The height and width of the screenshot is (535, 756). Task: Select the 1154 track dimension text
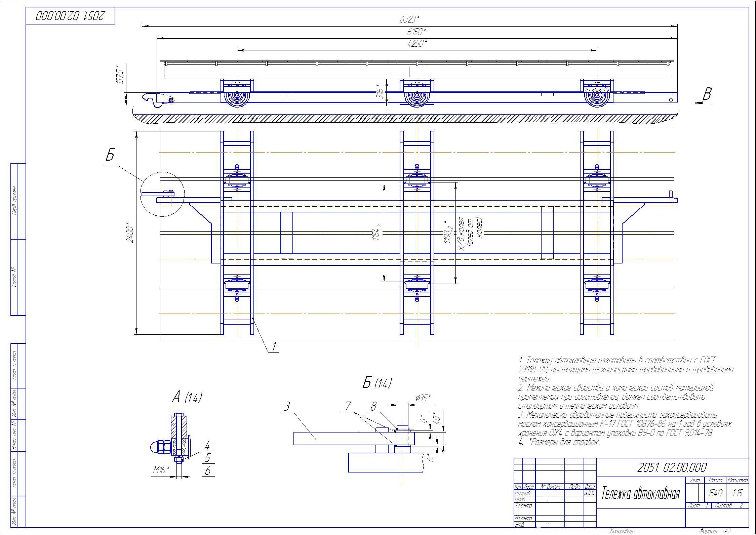click(x=377, y=233)
